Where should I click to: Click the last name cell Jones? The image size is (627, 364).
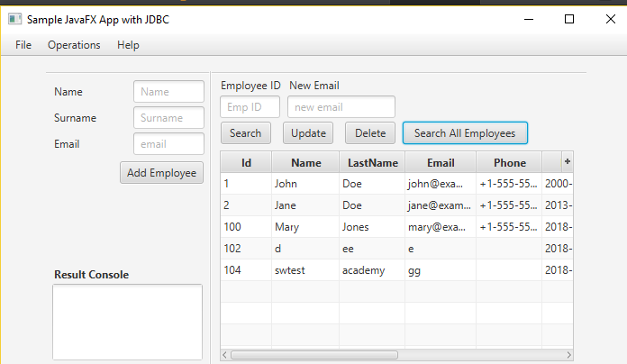click(x=372, y=227)
